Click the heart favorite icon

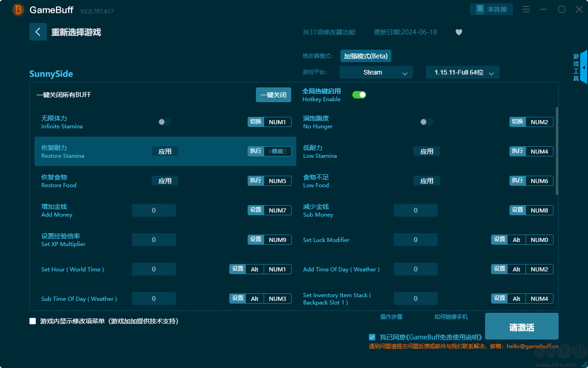(x=458, y=32)
